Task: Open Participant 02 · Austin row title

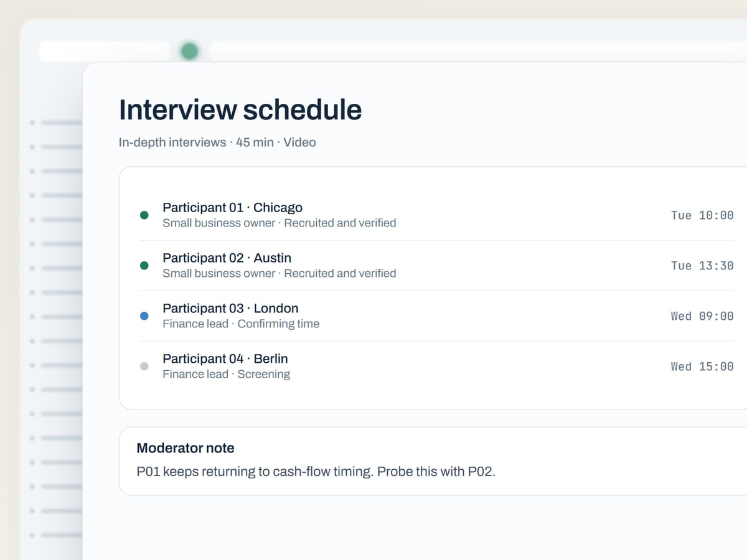Action: (x=227, y=258)
